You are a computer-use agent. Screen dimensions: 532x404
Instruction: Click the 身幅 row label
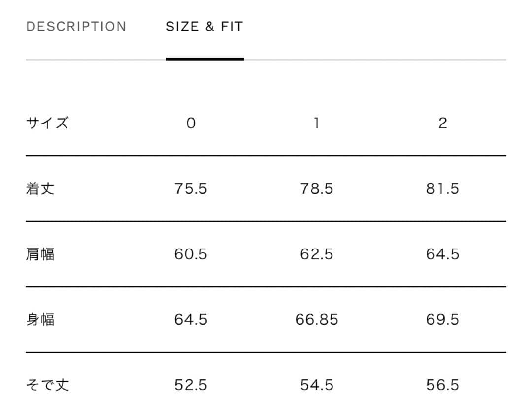tap(40, 320)
